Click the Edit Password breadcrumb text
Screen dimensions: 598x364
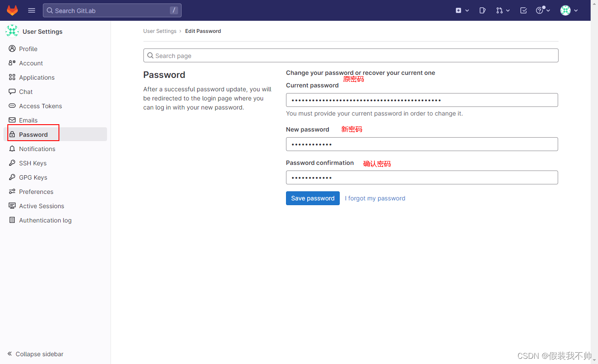pyautogui.click(x=203, y=31)
